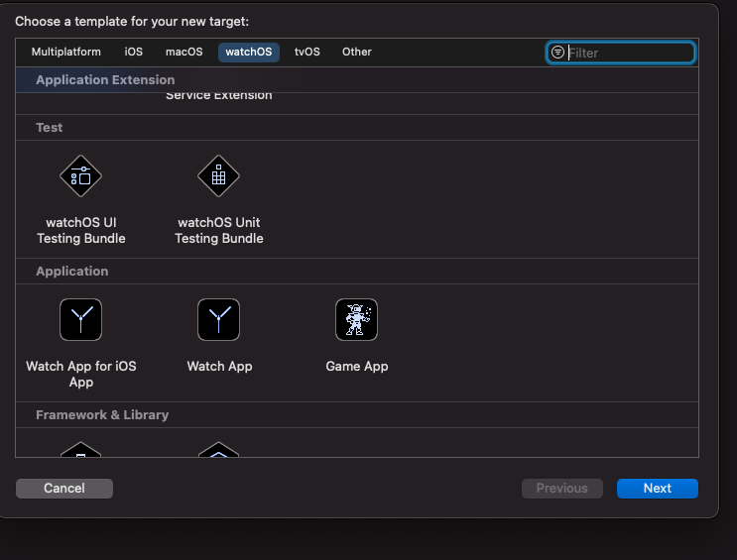Click the "watchOS Unit Testing Bundle" label
737x560 pixels.
219,230
